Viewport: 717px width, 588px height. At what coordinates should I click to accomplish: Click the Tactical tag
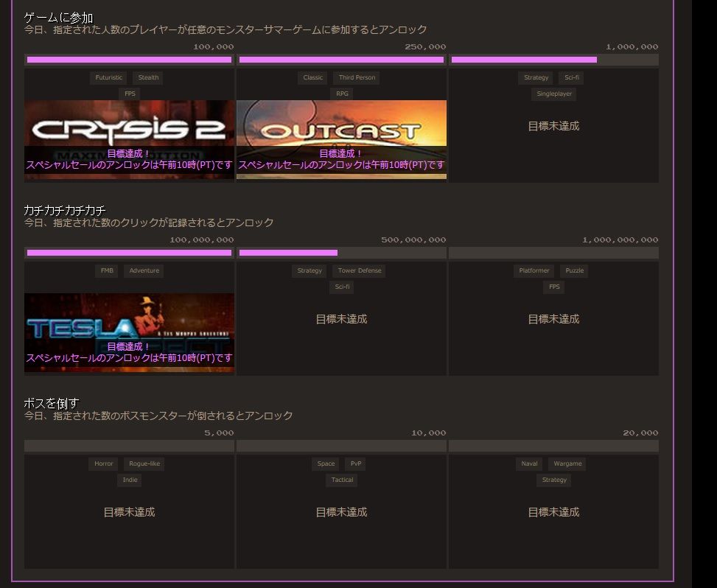tap(342, 480)
